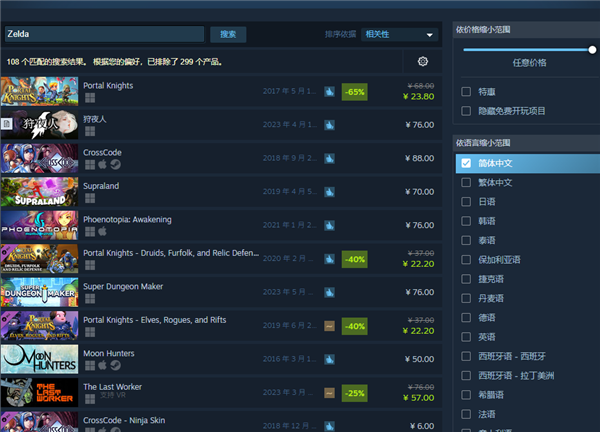This screenshot has width=600, height=432.
Task: Check 西班牙语 - 拉丁美洲 language filter
Action: 466,375
